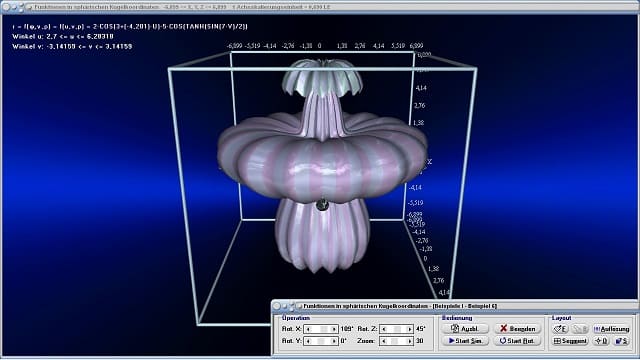Image resolution: width=640 pixels, height=360 pixels.
Task: Increase Zoom with right arrow
Action: coord(410,341)
